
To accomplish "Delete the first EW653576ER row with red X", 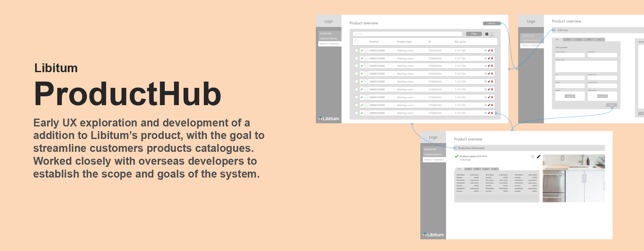I will coord(492,51).
